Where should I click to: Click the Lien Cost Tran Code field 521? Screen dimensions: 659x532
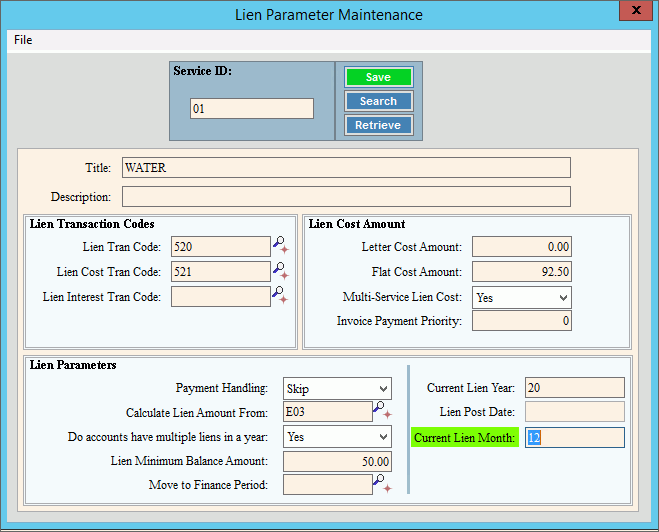tap(221, 271)
